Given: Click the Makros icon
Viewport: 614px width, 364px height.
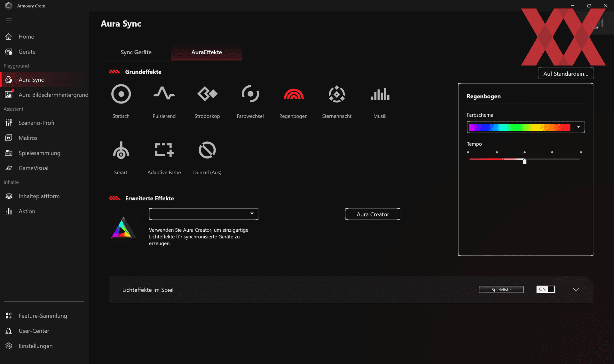Looking at the screenshot, I should point(9,138).
